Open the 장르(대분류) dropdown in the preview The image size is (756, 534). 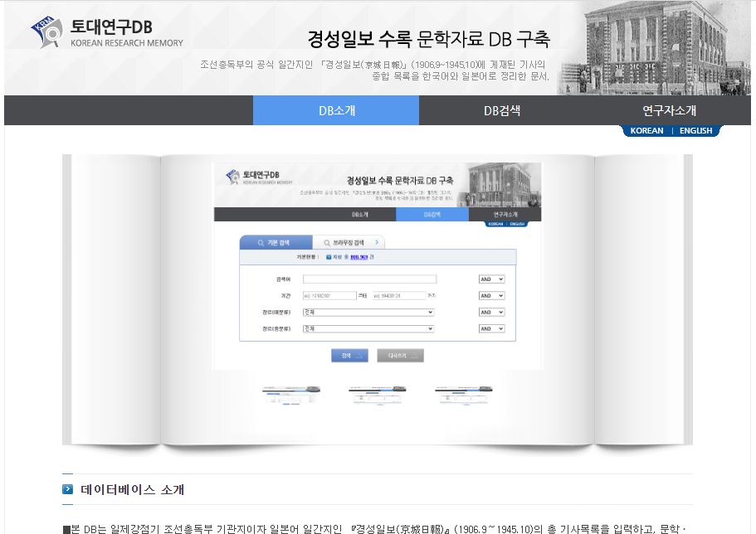click(x=368, y=313)
